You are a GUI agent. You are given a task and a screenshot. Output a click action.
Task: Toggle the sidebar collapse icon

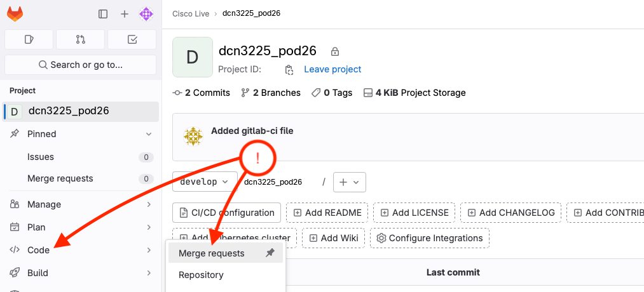[x=103, y=13]
